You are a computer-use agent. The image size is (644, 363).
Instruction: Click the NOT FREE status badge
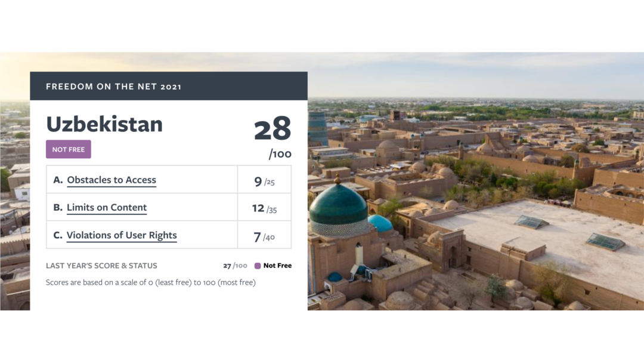(x=68, y=149)
